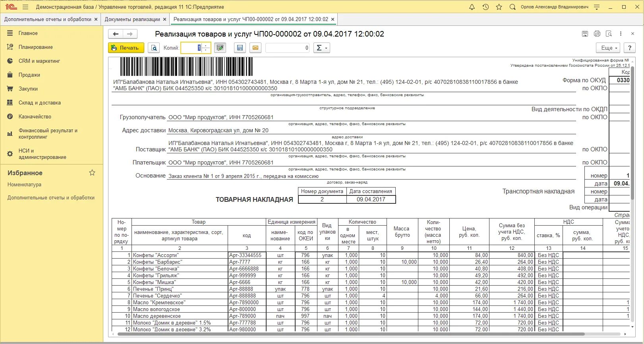Select cell Арт-7890000
This screenshot has width=644, height=344.
pyautogui.click(x=247, y=303)
